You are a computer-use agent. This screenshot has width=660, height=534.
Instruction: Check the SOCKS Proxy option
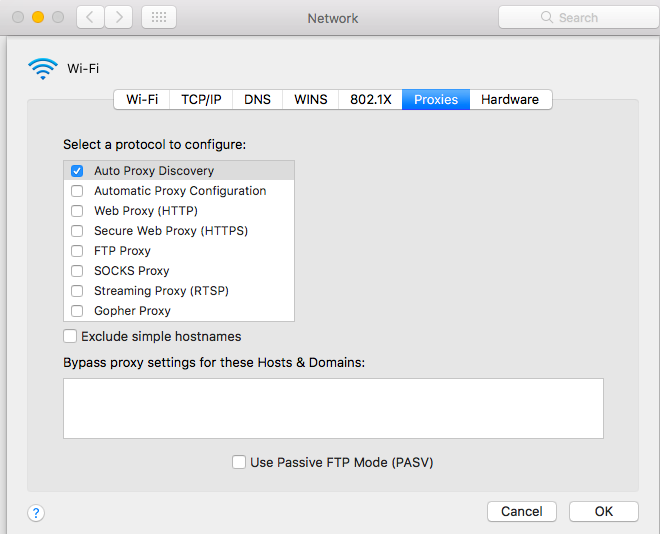point(77,271)
